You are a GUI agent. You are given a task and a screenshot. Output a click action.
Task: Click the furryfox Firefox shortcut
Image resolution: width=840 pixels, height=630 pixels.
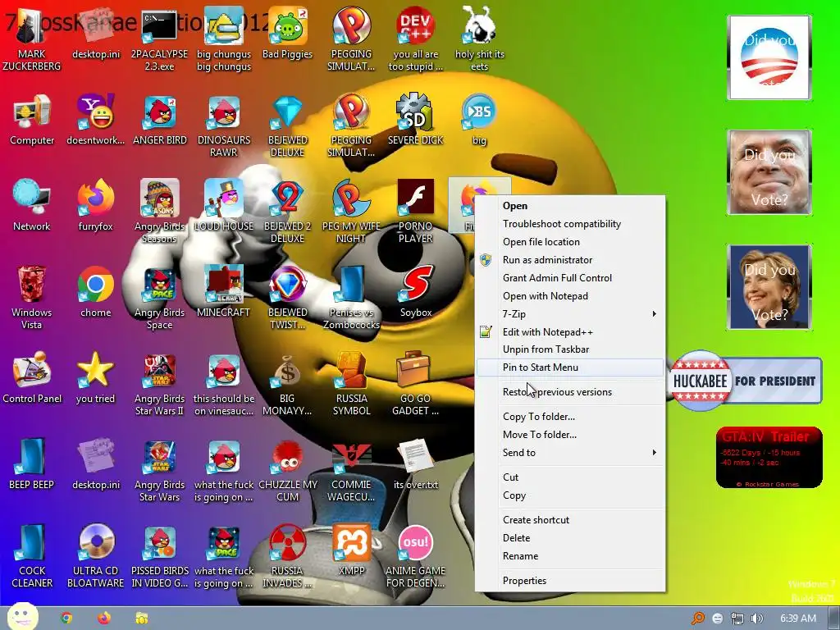point(96,206)
